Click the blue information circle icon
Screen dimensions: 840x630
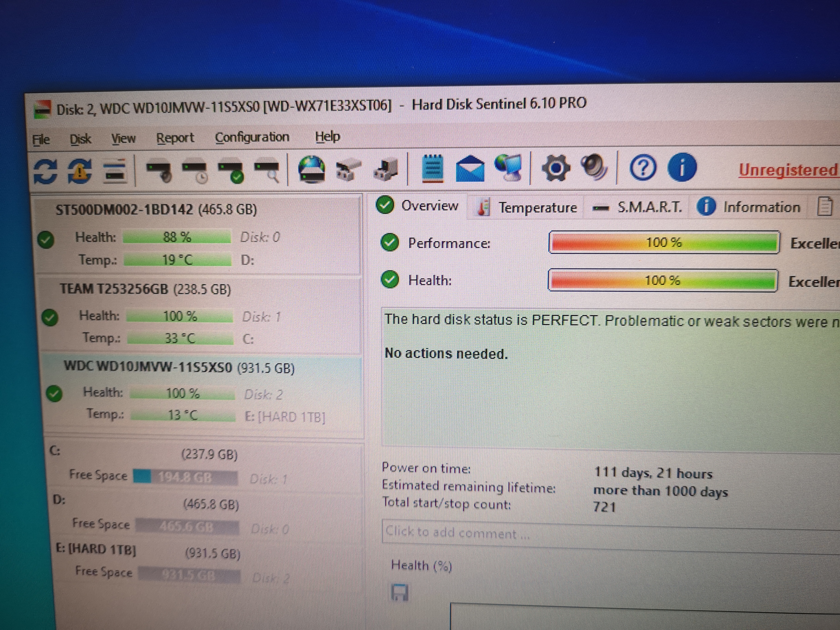[x=682, y=167]
